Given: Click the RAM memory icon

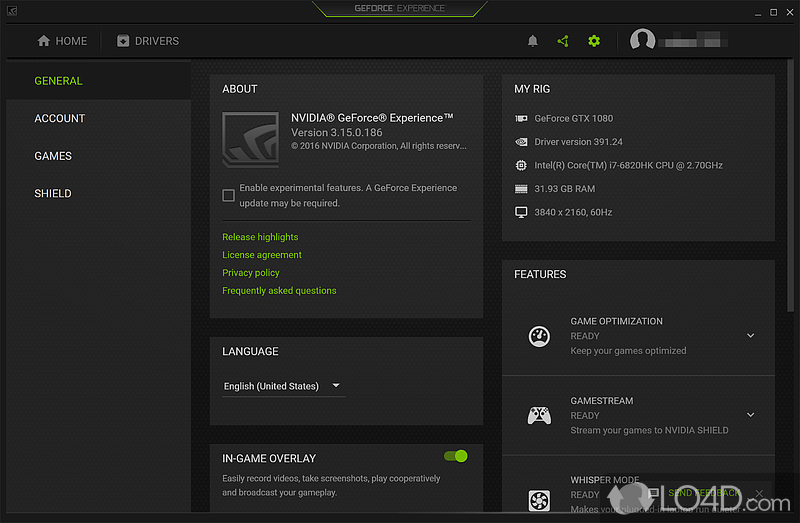Looking at the screenshot, I should point(521,189).
